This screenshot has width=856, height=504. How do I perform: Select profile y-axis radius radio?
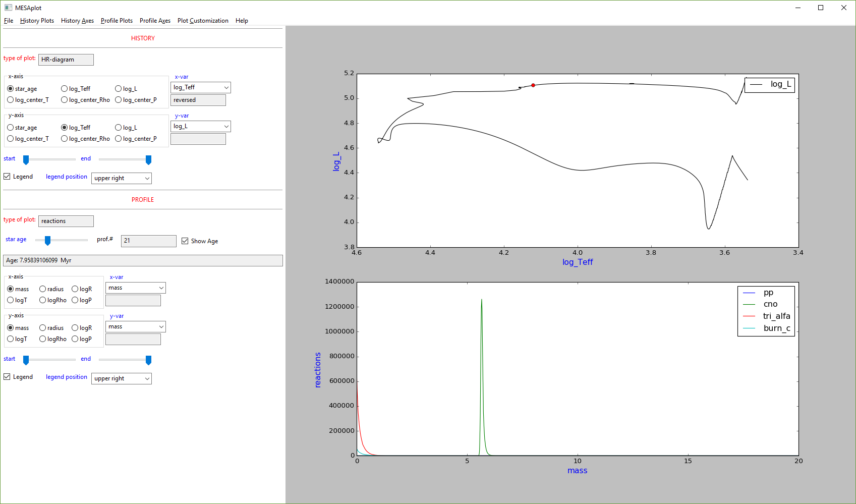(x=42, y=328)
